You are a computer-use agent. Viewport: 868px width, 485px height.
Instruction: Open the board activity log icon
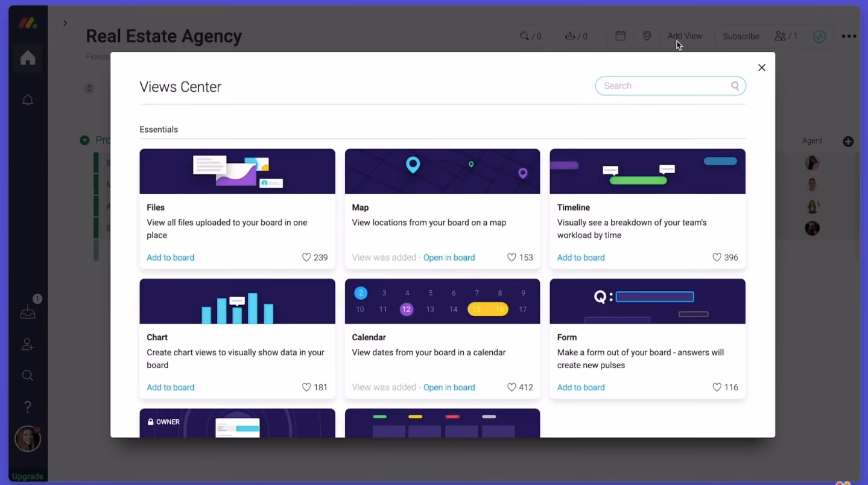coord(819,36)
